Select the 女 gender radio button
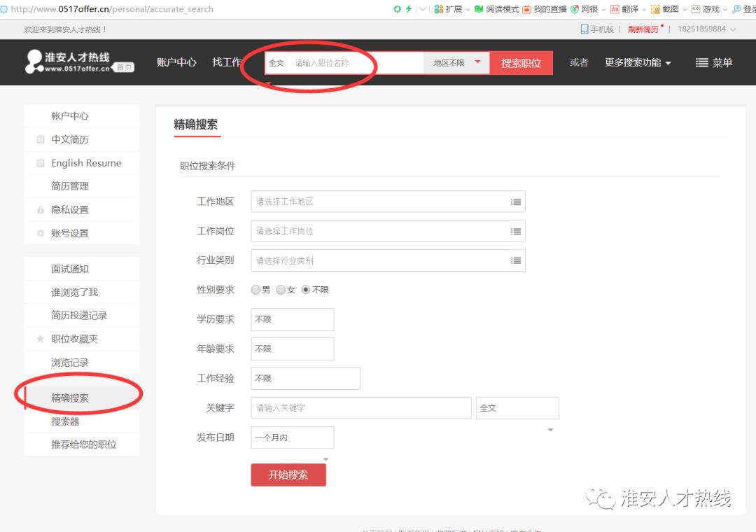This screenshot has width=756, height=532. (281, 290)
